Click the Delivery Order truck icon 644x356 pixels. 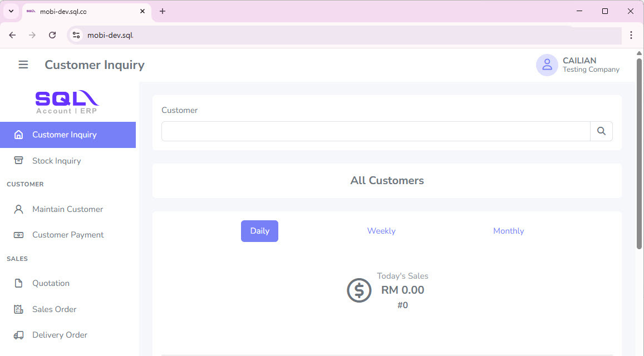pos(18,335)
